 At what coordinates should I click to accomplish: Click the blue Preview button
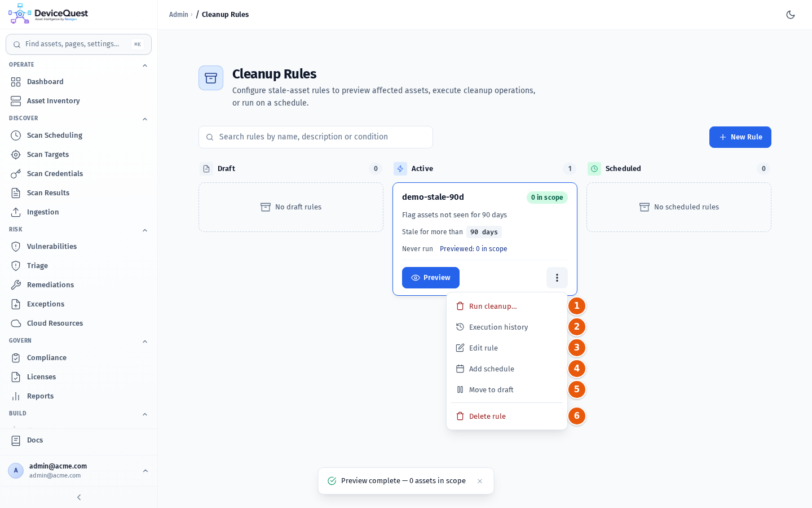click(x=431, y=278)
